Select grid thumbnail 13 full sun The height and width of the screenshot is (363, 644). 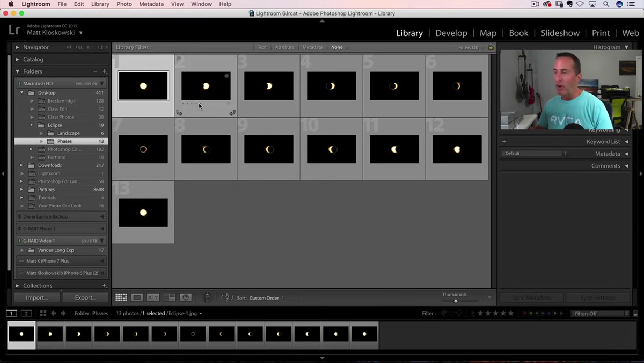(x=143, y=213)
